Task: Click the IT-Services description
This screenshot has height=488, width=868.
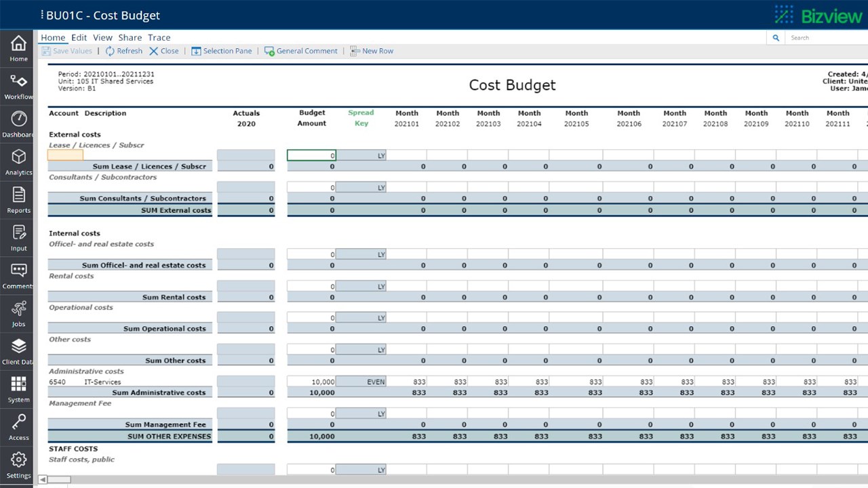Action: (102, 382)
